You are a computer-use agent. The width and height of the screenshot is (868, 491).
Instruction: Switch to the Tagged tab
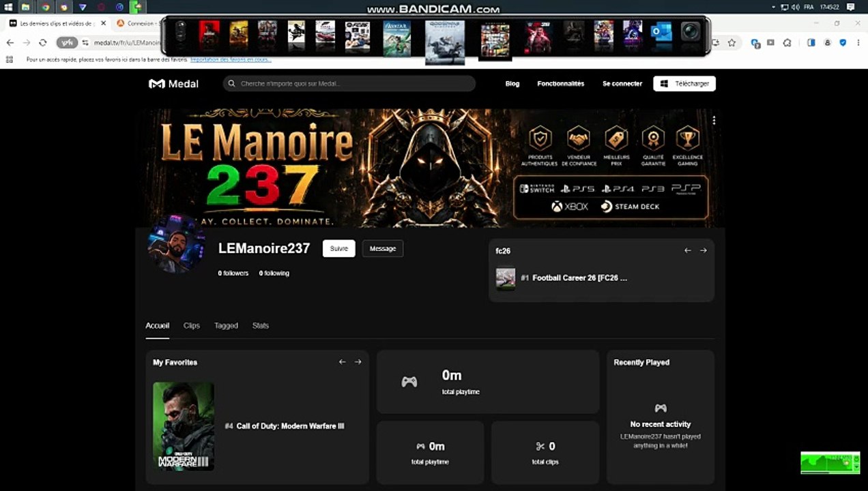click(x=226, y=326)
